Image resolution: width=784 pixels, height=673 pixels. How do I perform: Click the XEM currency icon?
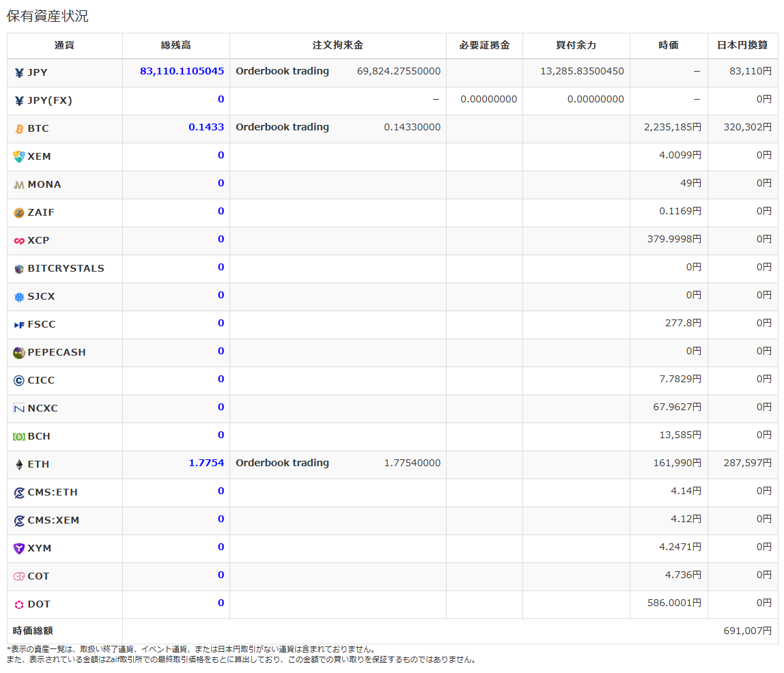click(x=19, y=157)
